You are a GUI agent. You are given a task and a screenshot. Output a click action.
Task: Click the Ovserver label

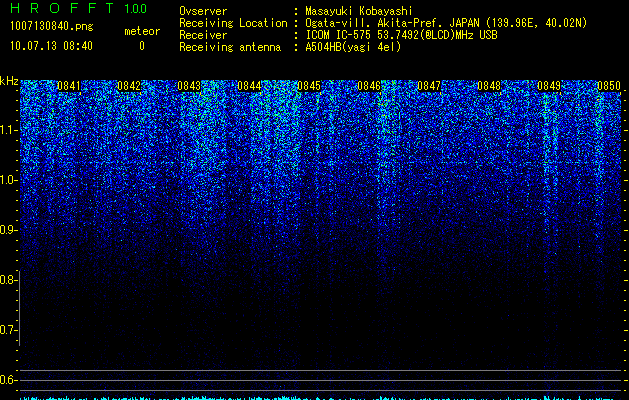(203, 11)
